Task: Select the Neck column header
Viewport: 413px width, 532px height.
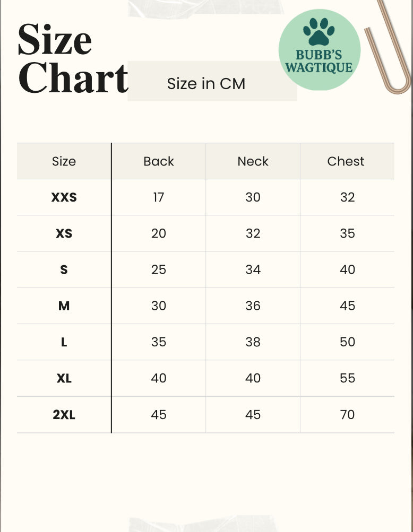Action: coord(253,161)
